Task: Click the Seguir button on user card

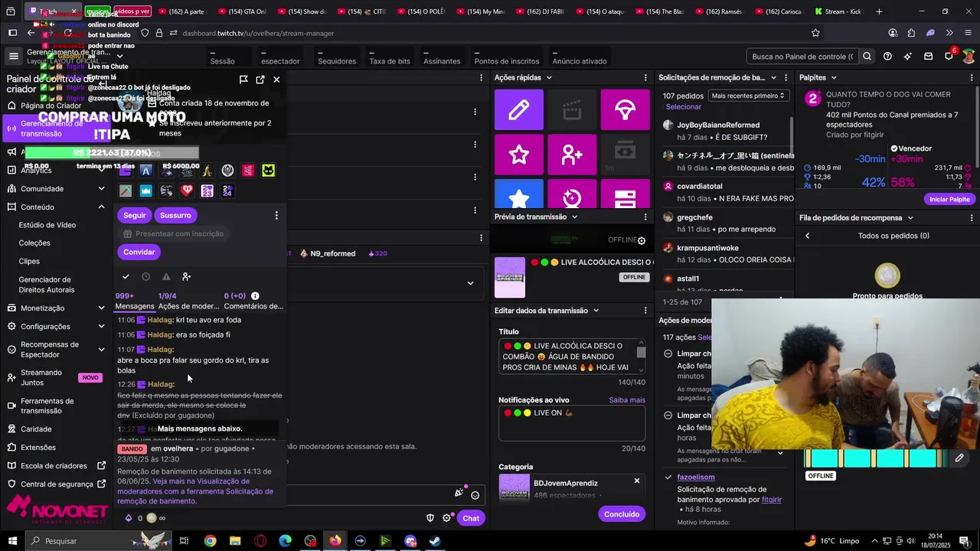Action: 134,215
